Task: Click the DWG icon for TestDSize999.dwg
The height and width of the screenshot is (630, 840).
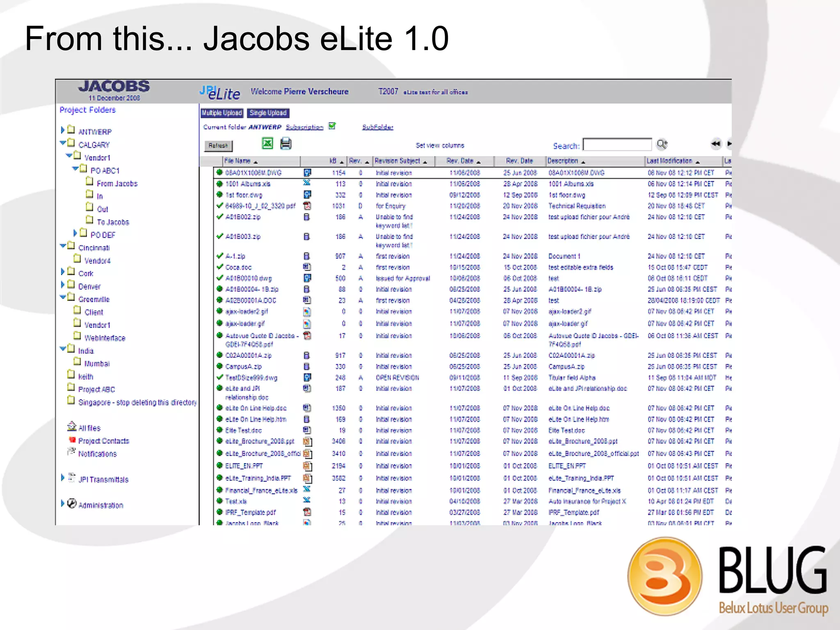Action: (307, 378)
